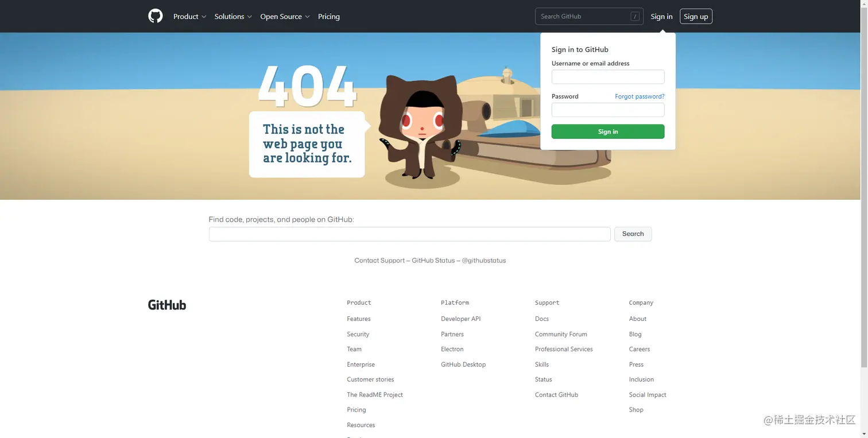The height and width of the screenshot is (438, 868).
Task: Expand the Open Source dropdown menu
Action: click(x=285, y=17)
